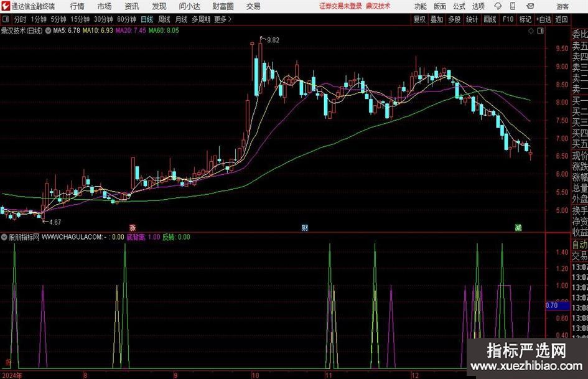Click the MA60: 8.05 indicator value
588x379 pixels.
click(164, 30)
